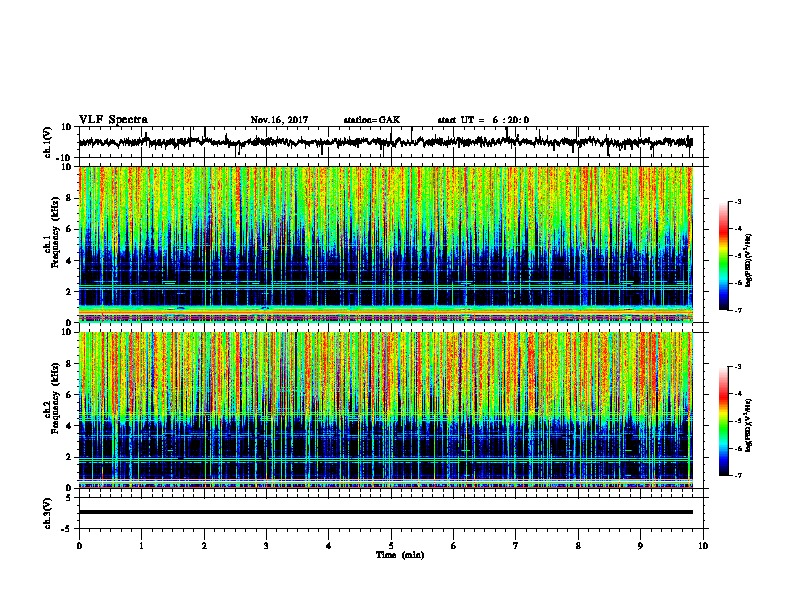Click the "station=GAK" header label
The height and width of the screenshot is (612, 792).
click(372, 120)
